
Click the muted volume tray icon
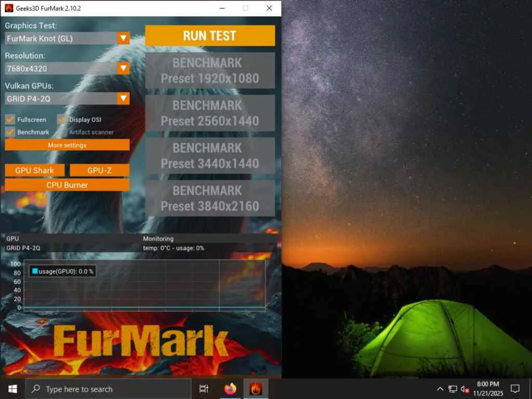tap(464, 389)
